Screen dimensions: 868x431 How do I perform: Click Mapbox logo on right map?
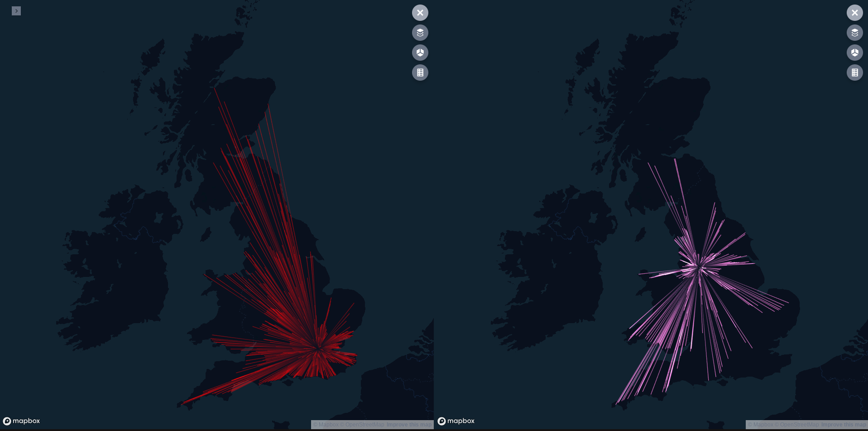pos(456,421)
